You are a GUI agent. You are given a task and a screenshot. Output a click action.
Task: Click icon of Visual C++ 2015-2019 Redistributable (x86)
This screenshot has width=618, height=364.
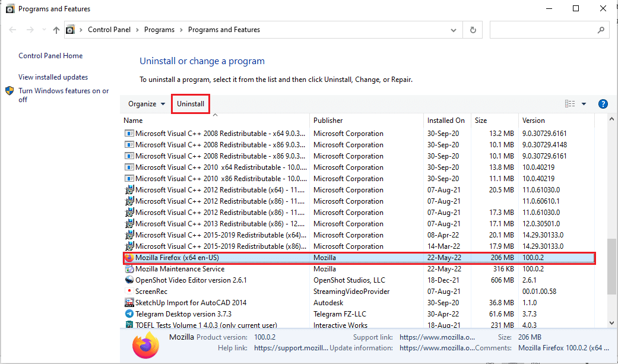(x=129, y=246)
